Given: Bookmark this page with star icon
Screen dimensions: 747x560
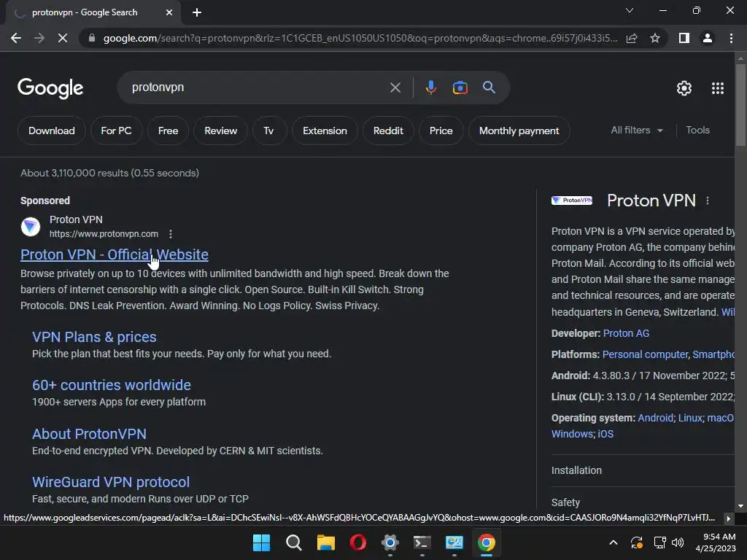Looking at the screenshot, I should [655, 38].
